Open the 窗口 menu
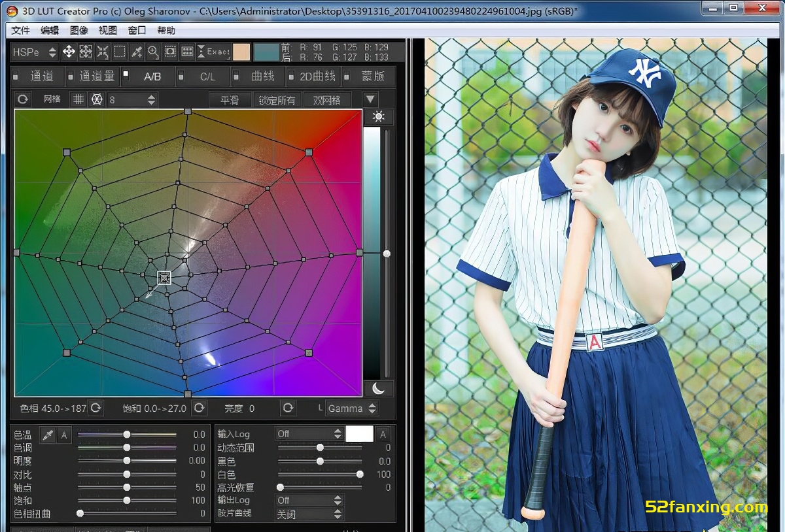The height and width of the screenshot is (532, 785). pos(137,30)
